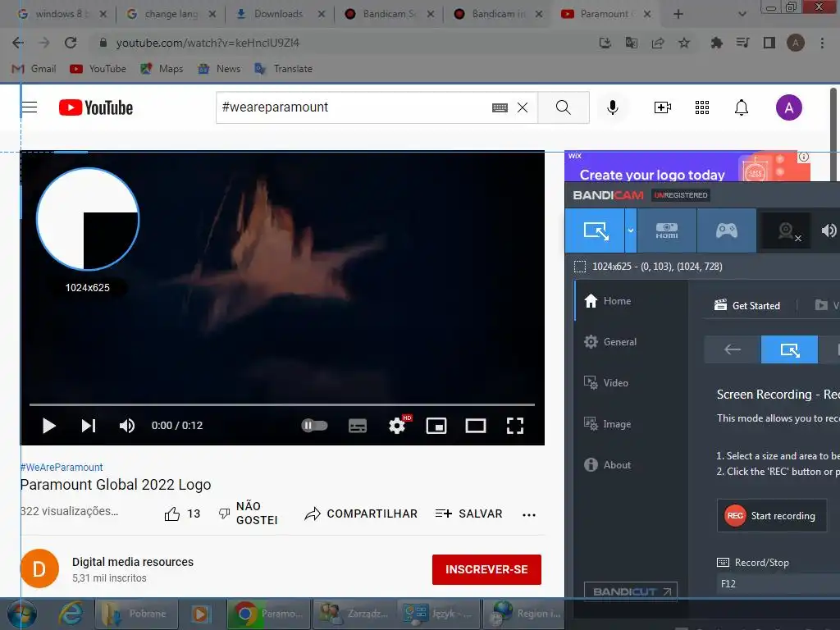Click Bandicam back arrow button

[733, 349]
